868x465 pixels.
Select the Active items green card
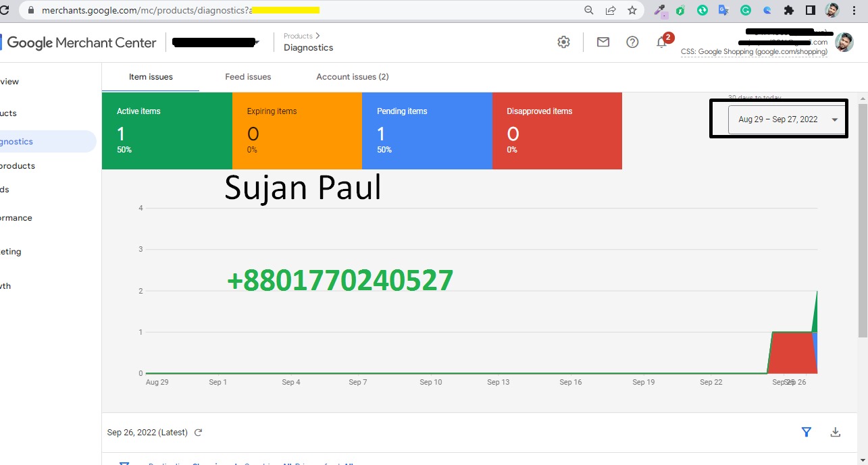[167, 131]
